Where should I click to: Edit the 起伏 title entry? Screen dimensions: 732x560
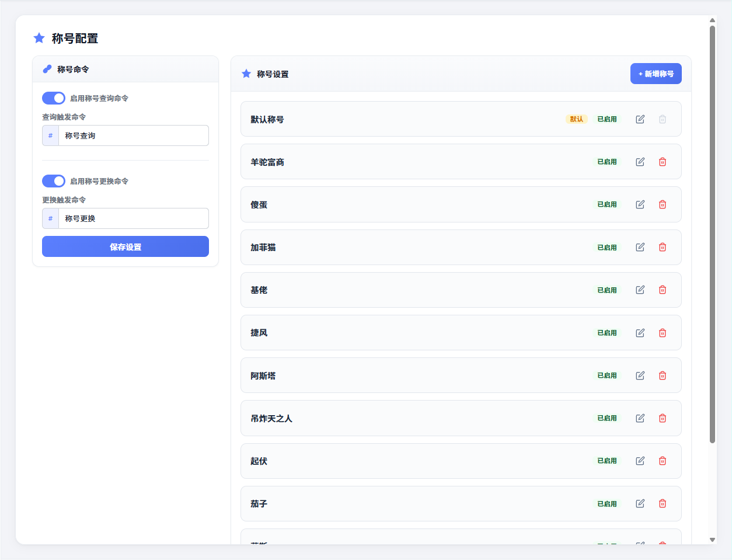click(640, 461)
